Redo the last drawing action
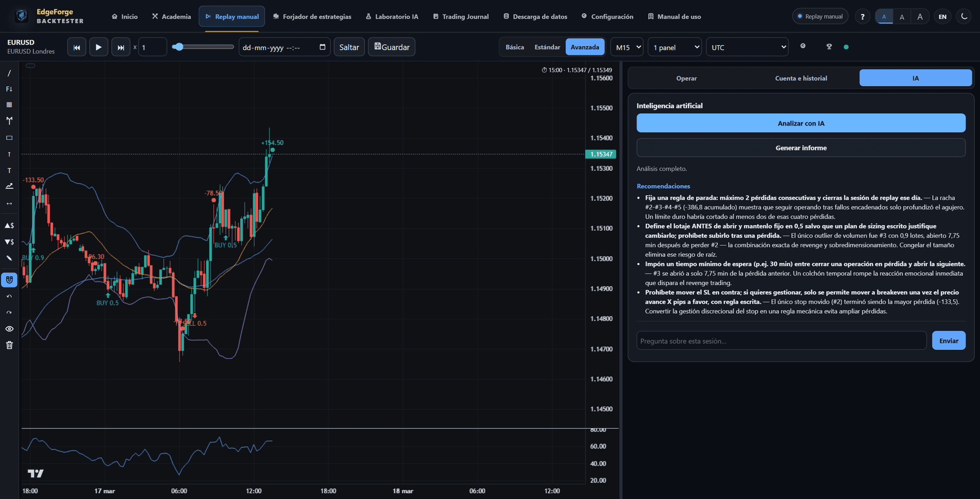980x499 pixels. coord(9,313)
